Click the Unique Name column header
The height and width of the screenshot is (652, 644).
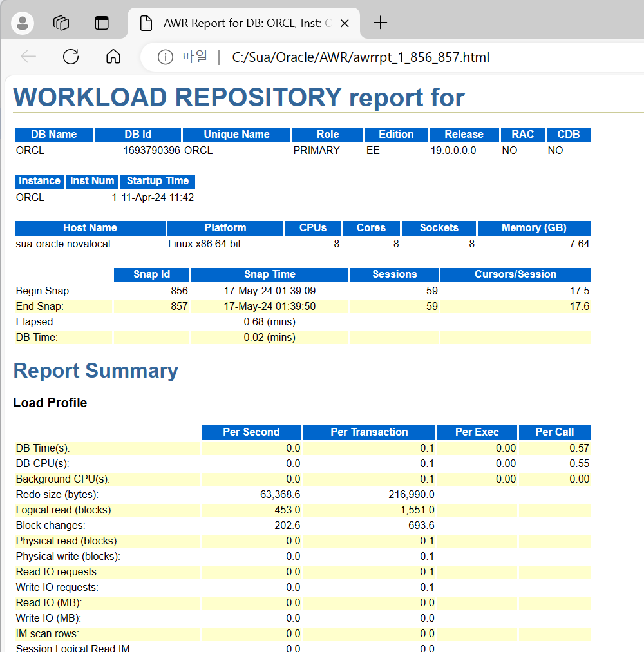click(x=236, y=134)
